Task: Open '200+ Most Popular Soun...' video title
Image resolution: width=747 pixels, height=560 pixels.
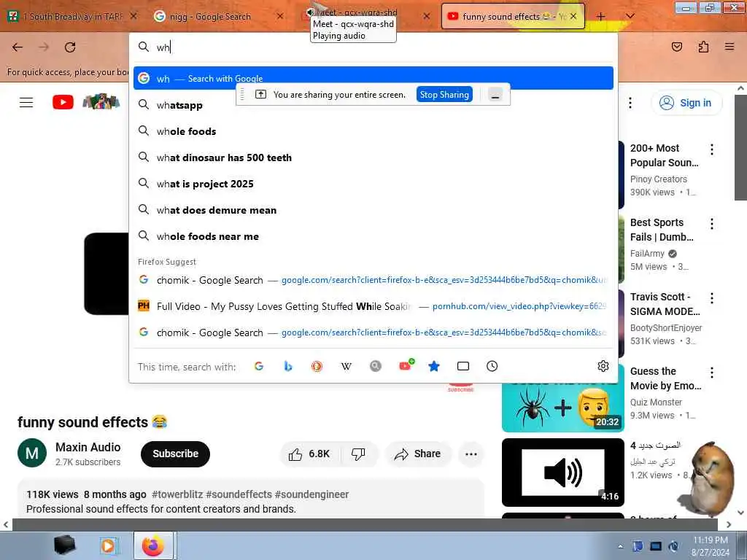Action: click(664, 155)
